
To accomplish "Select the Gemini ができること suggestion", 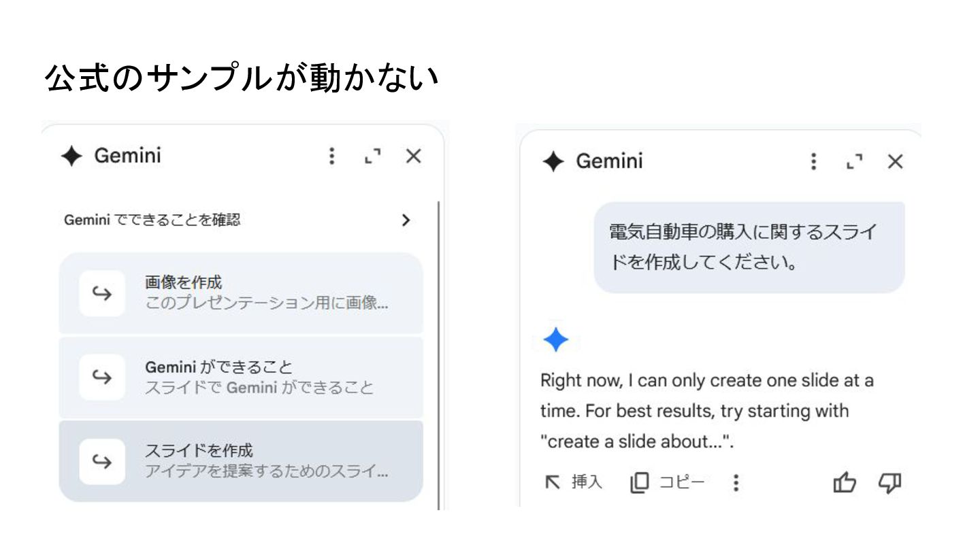I will tap(265, 377).
